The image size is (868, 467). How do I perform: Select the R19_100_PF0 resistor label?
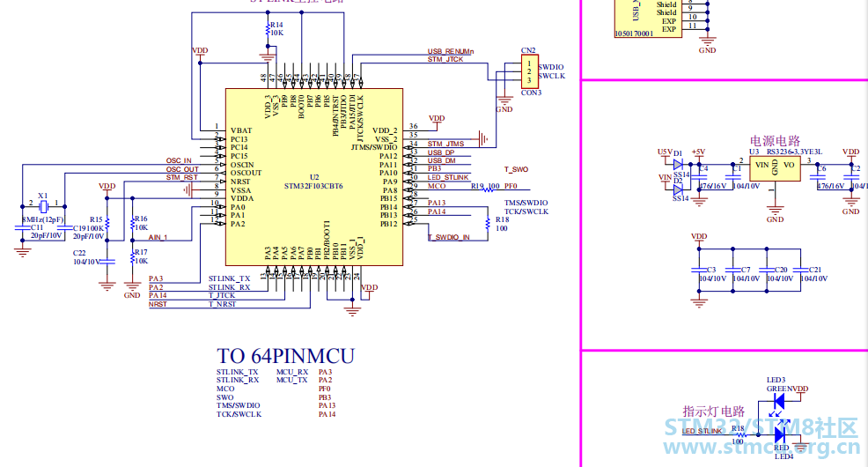[494, 186]
